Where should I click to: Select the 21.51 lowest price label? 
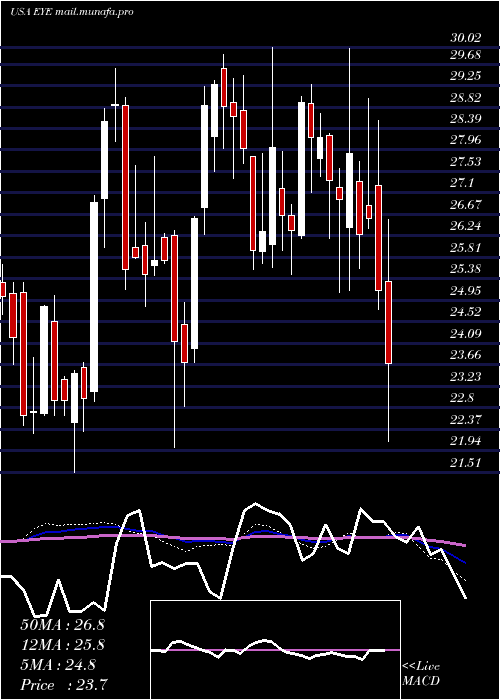466,462
